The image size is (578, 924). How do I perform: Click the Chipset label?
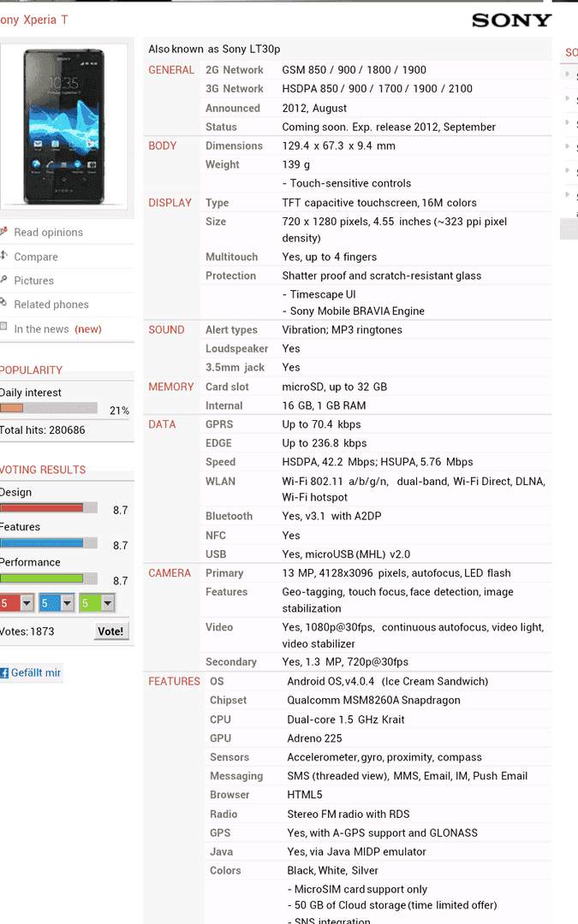[229, 700]
